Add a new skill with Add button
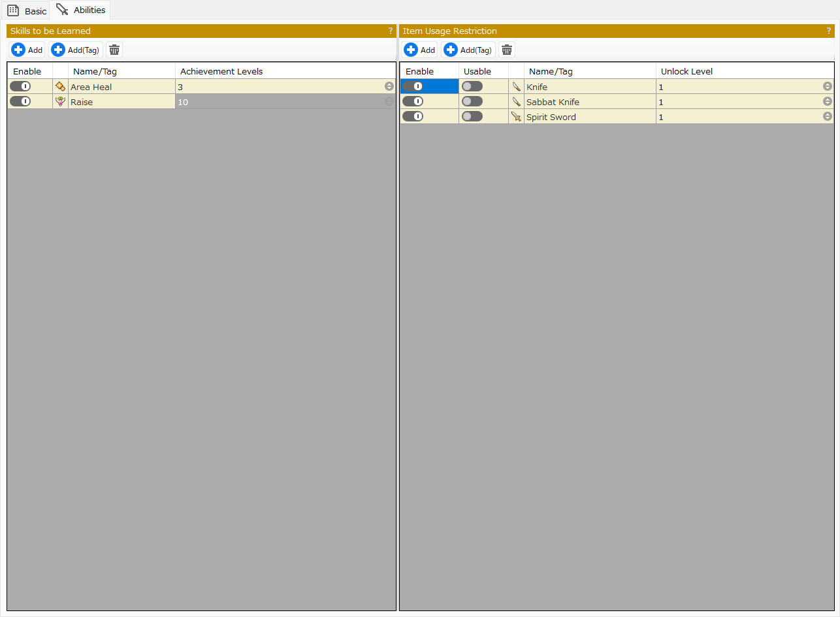Screen dimensions: 840x617 27,50
